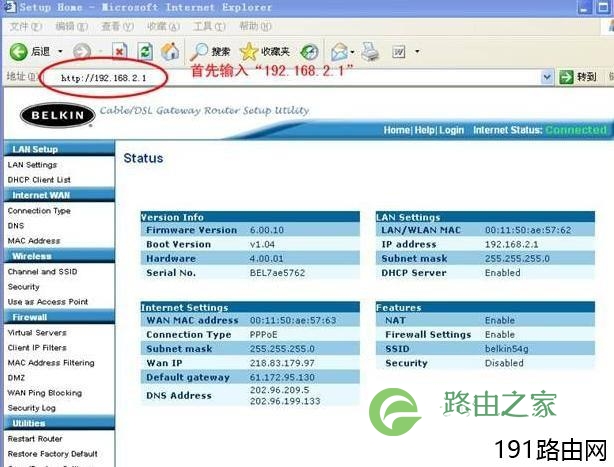Image resolution: width=614 pixels, height=467 pixels.
Task: Click the Belkin logo
Action: (58, 115)
